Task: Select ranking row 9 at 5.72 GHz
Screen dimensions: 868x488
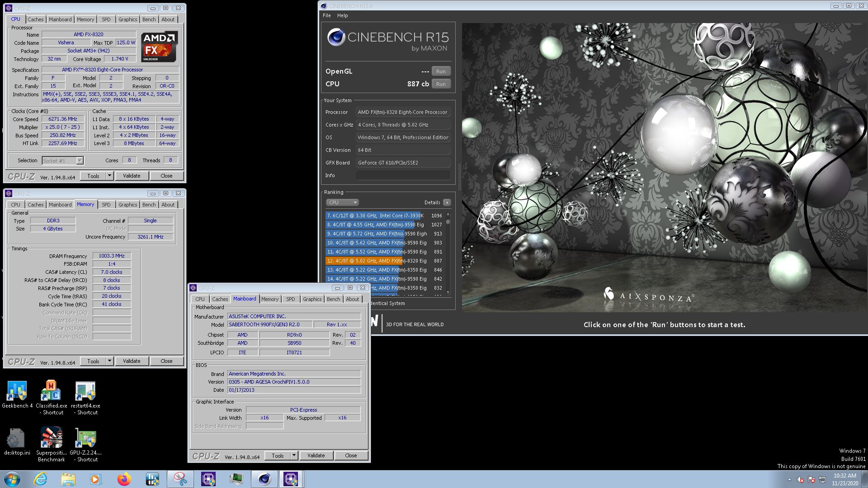Action: [x=385, y=234]
